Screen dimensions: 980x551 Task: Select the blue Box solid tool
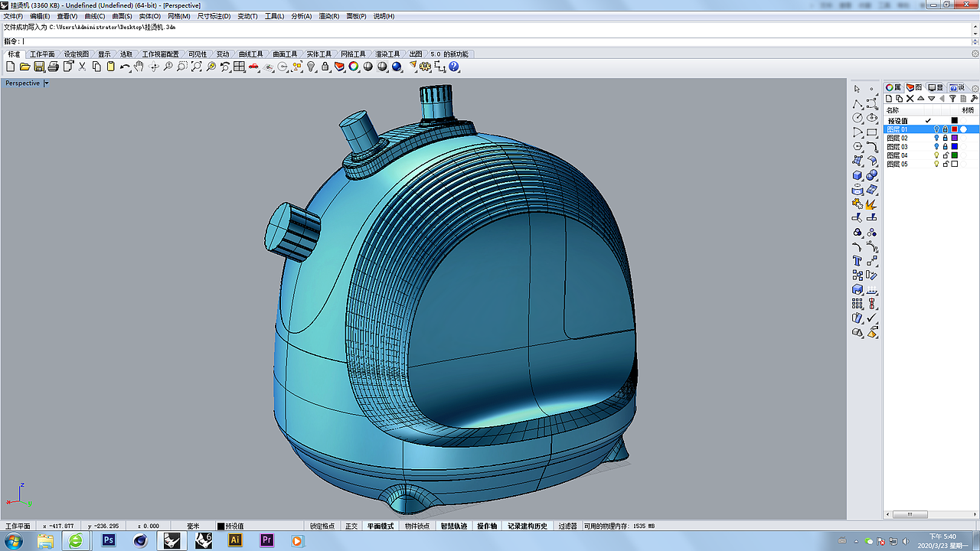pos(857,175)
